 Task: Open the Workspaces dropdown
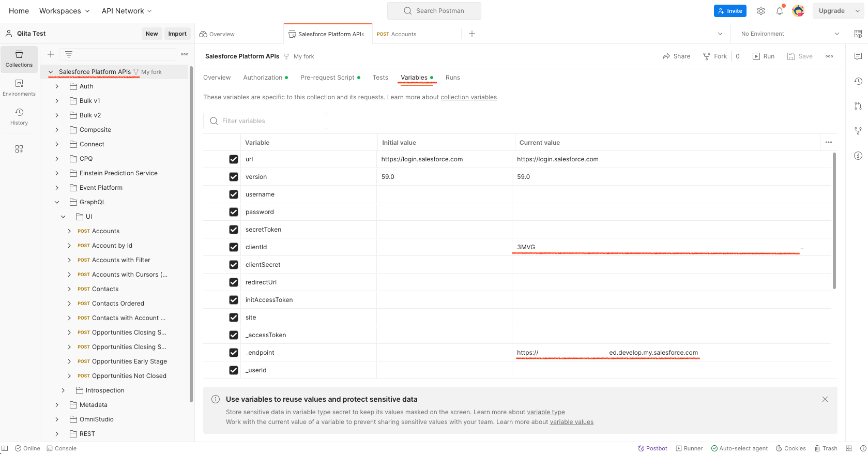click(65, 11)
